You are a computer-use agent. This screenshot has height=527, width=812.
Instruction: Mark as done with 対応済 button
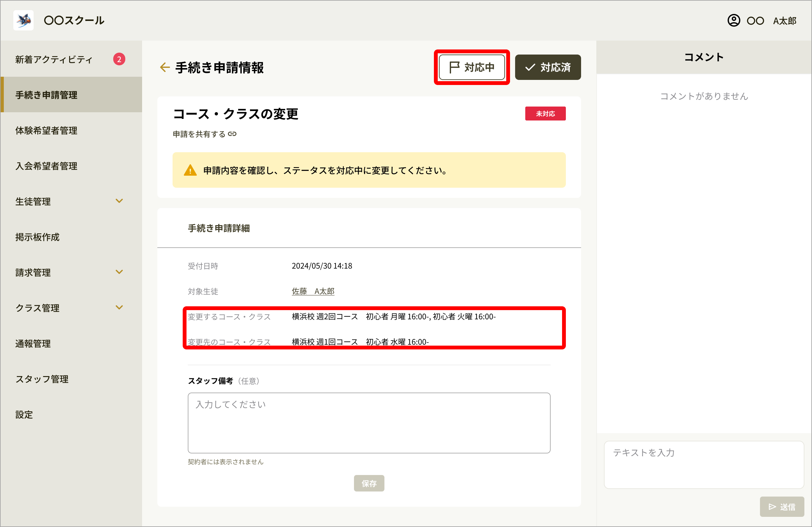(x=547, y=67)
